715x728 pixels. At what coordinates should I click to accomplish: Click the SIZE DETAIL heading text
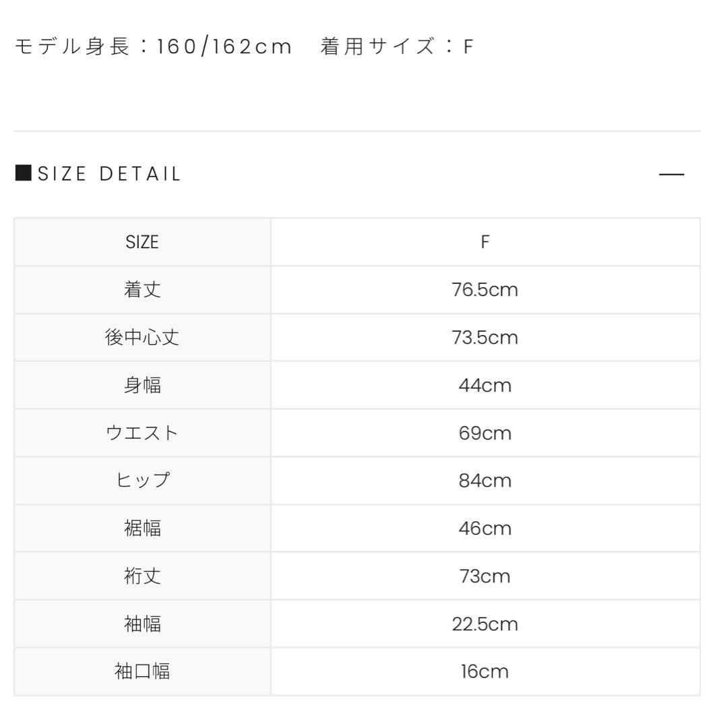pyautogui.click(x=110, y=175)
